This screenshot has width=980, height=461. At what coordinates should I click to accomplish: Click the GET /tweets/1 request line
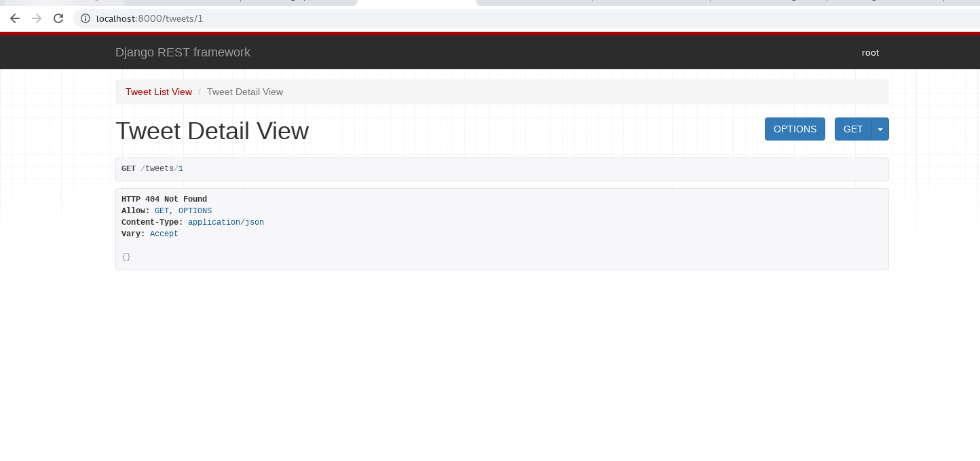(x=152, y=168)
